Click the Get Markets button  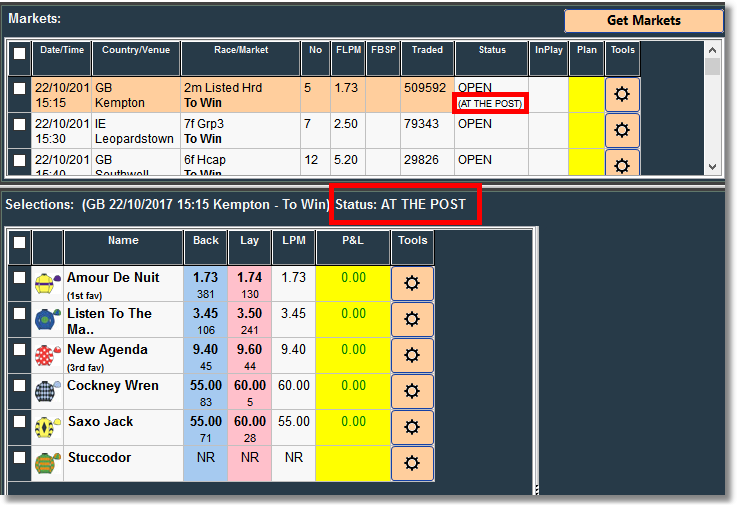[643, 21]
